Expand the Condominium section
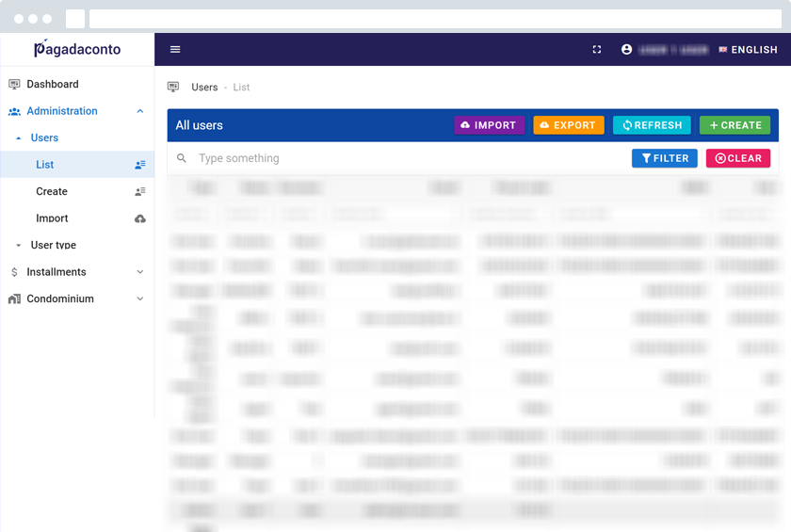 (x=140, y=299)
